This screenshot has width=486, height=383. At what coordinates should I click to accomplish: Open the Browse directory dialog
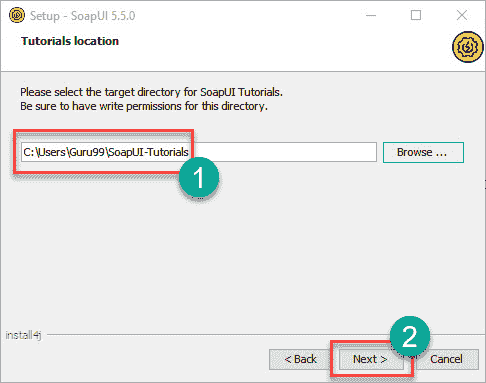(x=423, y=152)
